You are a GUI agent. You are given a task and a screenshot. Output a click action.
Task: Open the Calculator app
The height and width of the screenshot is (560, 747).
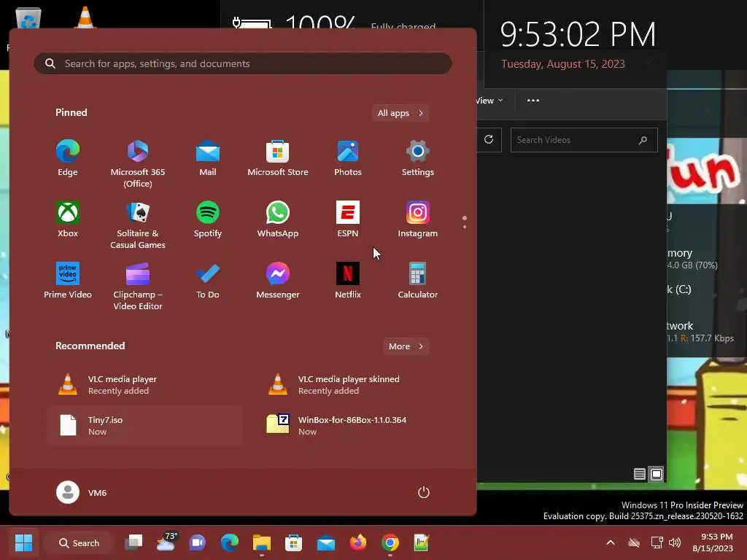point(418,281)
